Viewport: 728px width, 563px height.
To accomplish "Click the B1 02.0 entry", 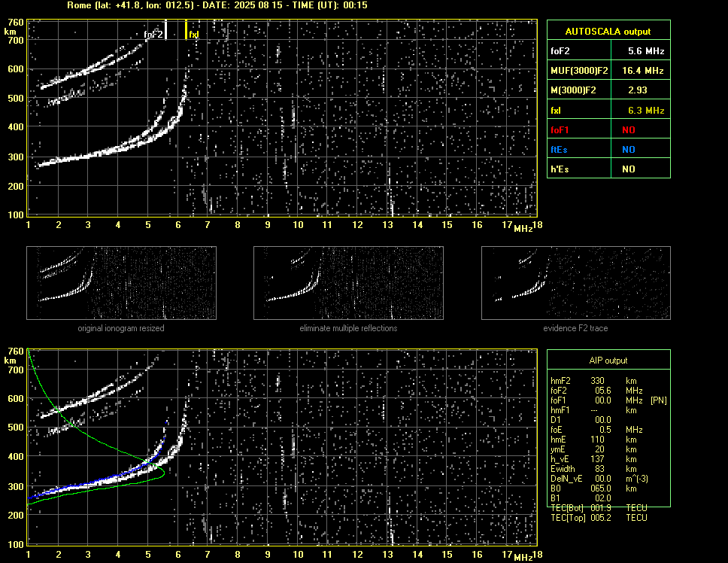I will point(581,498).
